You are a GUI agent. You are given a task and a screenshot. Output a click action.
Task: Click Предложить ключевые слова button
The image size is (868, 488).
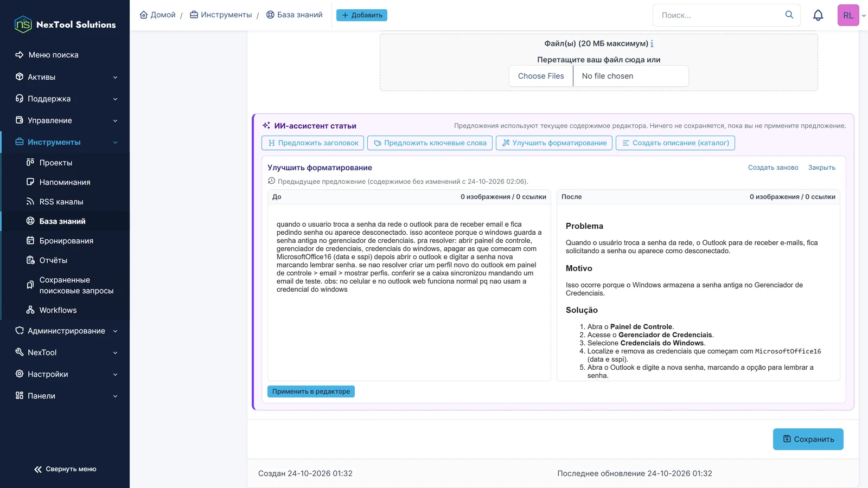point(430,143)
